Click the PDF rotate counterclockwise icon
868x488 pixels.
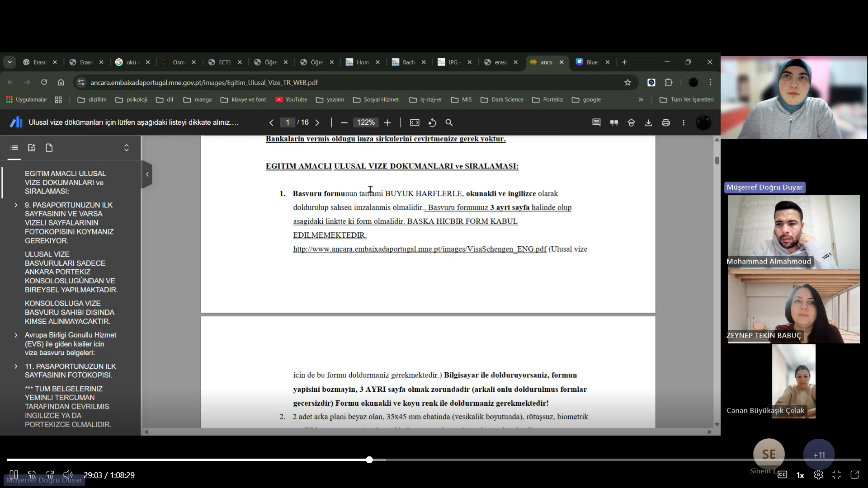[x=432, y=122]
